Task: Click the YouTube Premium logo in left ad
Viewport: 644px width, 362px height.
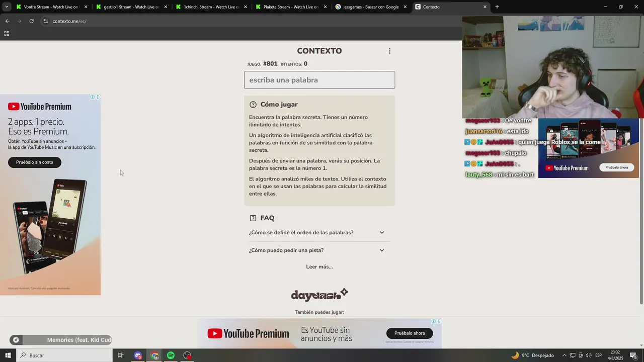Action: click(40, 107)
